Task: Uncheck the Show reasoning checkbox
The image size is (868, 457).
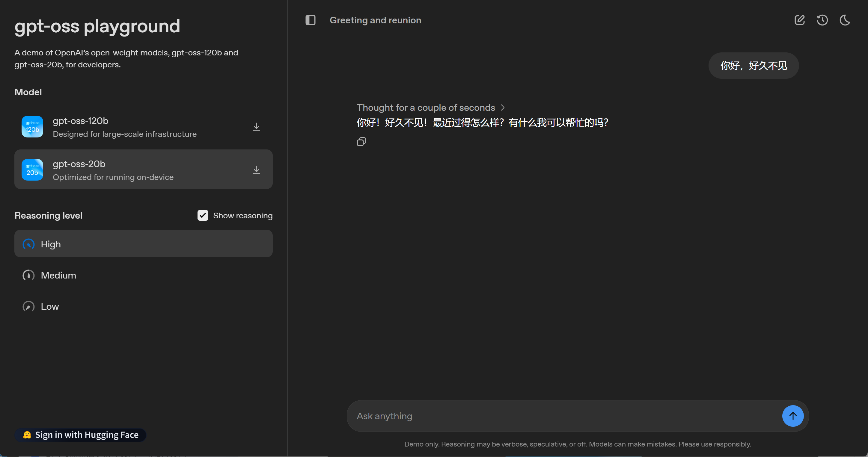Action: (x=203, y=216)
